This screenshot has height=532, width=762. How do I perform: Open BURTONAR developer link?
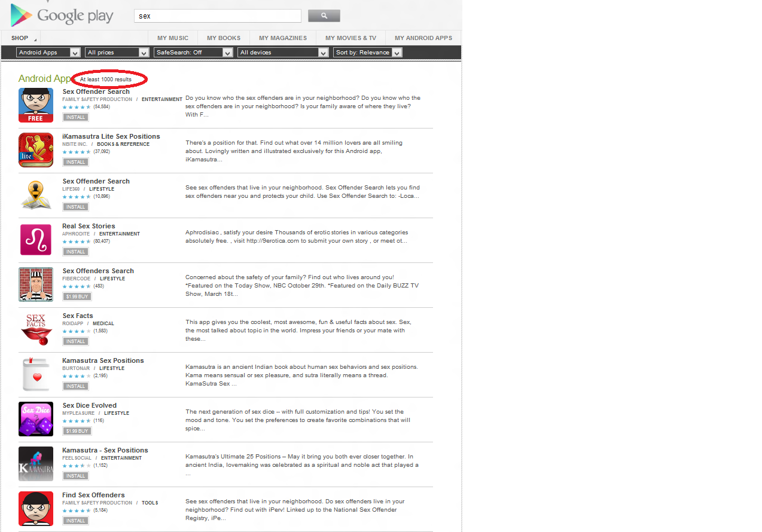[76, 368]
